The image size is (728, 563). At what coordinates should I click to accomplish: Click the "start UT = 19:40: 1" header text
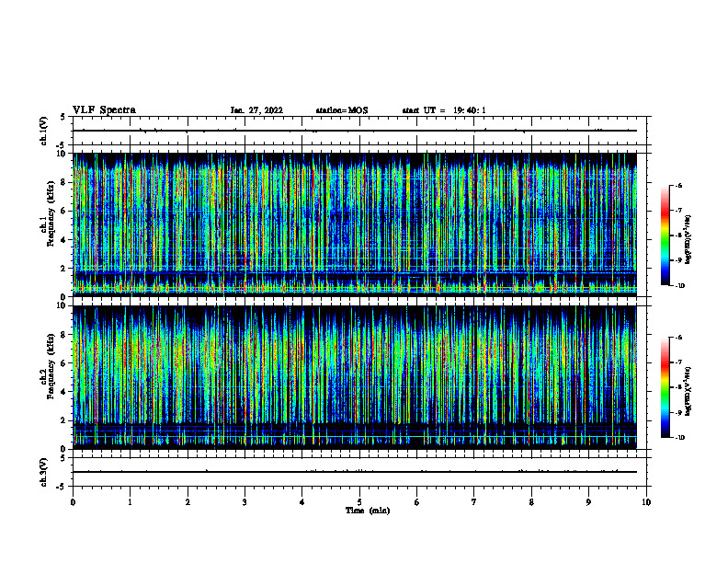click(x=444, y=110)
